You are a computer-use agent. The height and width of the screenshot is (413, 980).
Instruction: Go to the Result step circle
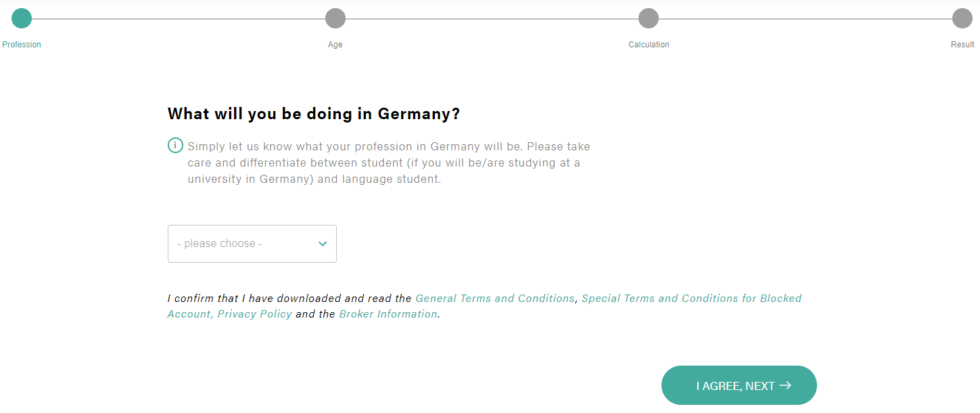[962, 18]
